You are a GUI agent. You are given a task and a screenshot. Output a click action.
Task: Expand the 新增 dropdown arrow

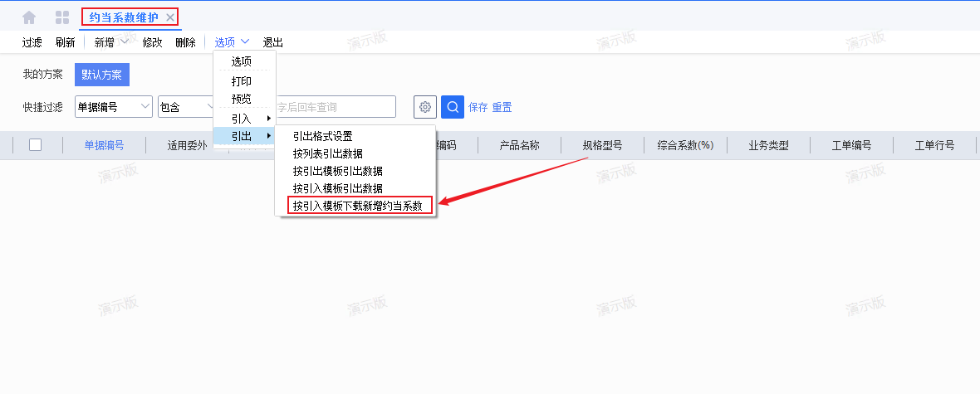pos(125,42)
